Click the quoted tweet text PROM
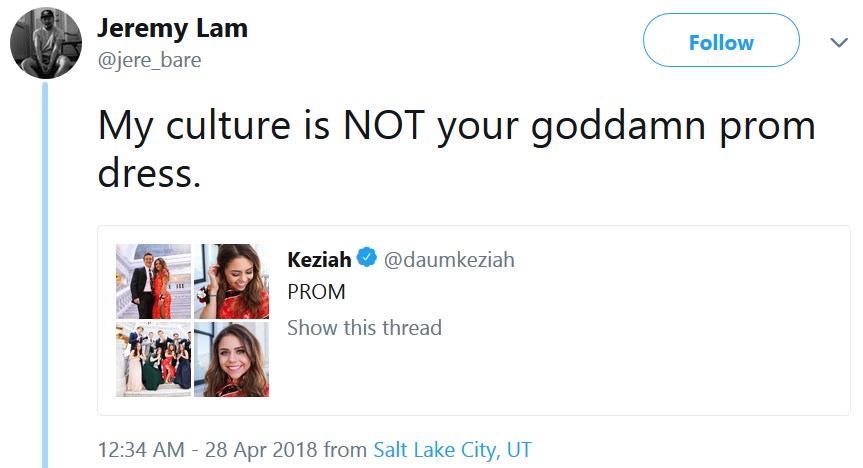This screenshot has height=468, width=863. pyautogui.click(x=316, y=292)
